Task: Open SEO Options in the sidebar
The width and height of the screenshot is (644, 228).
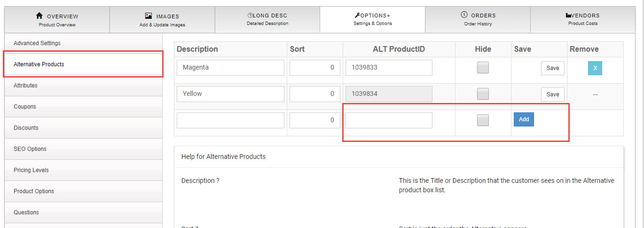Action: (x=30, y=149)
